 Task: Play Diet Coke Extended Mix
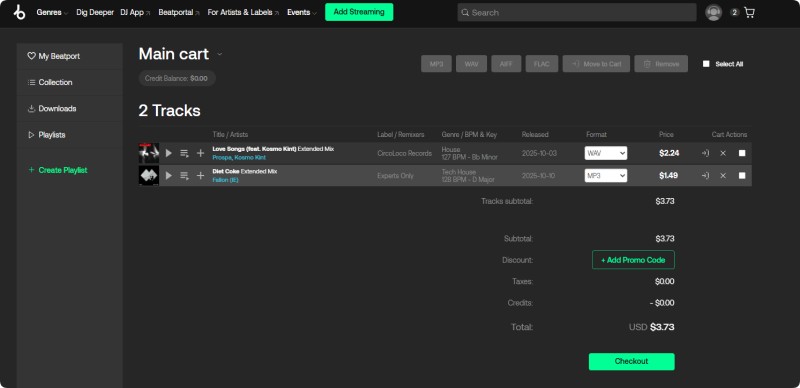coord(169,176)
